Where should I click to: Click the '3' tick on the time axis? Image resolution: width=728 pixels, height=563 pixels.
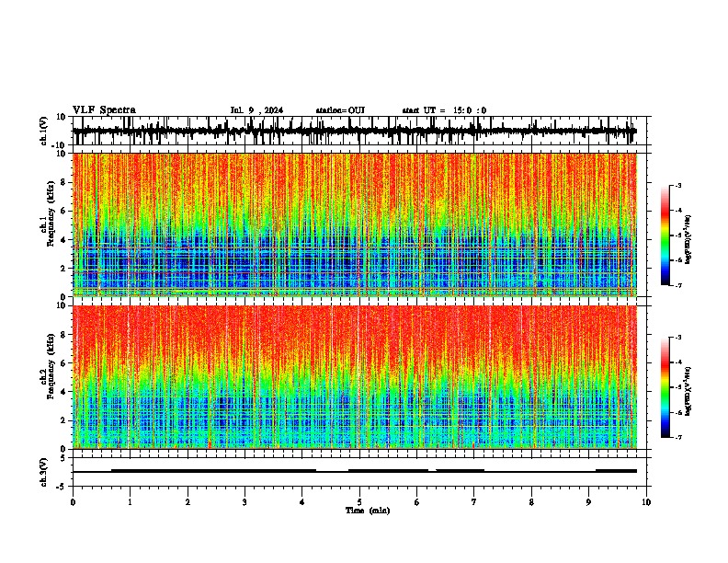click(x=245, y=502)
